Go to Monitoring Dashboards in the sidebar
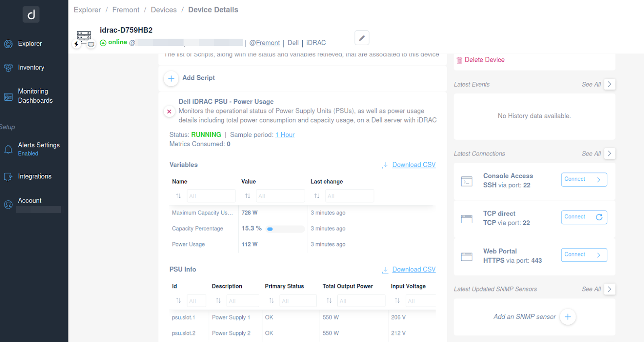Viewport: 644px width, 342px height. pos(35,96)
